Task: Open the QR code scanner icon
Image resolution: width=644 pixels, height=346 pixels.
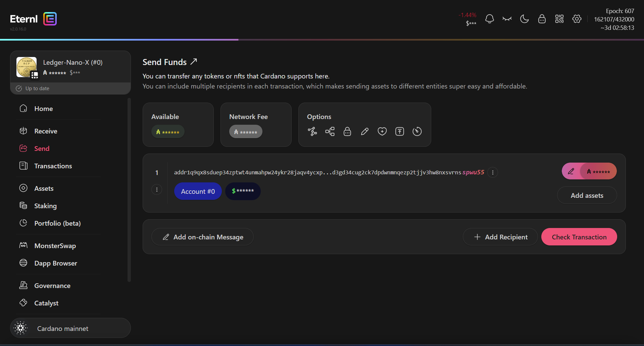Action: click(559, 19)
